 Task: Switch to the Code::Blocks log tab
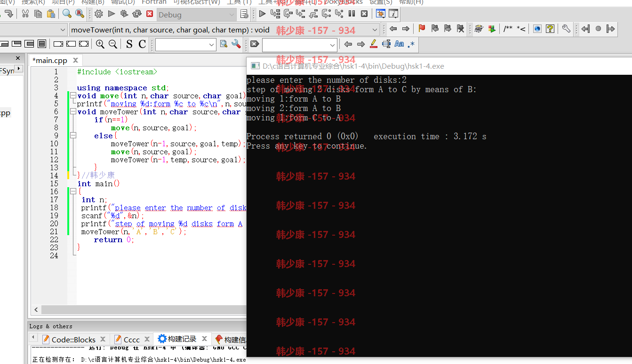pos(73,339)
